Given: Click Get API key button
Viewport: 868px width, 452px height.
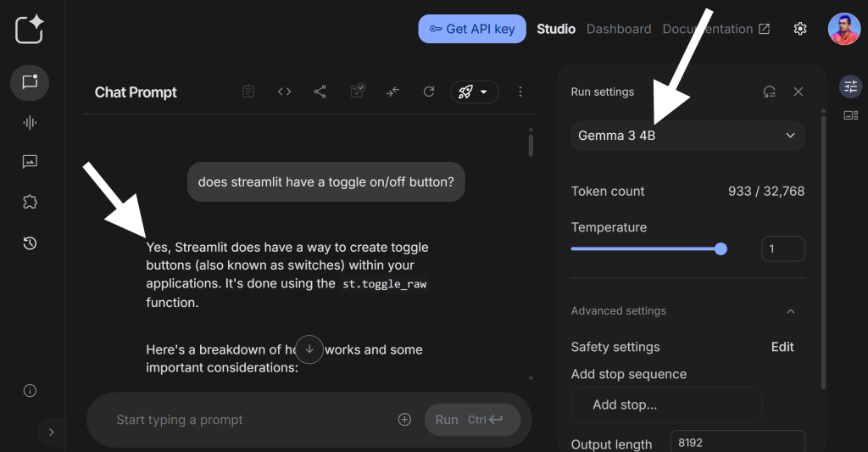Looking at the screenshot, I should tap(472, 29).
